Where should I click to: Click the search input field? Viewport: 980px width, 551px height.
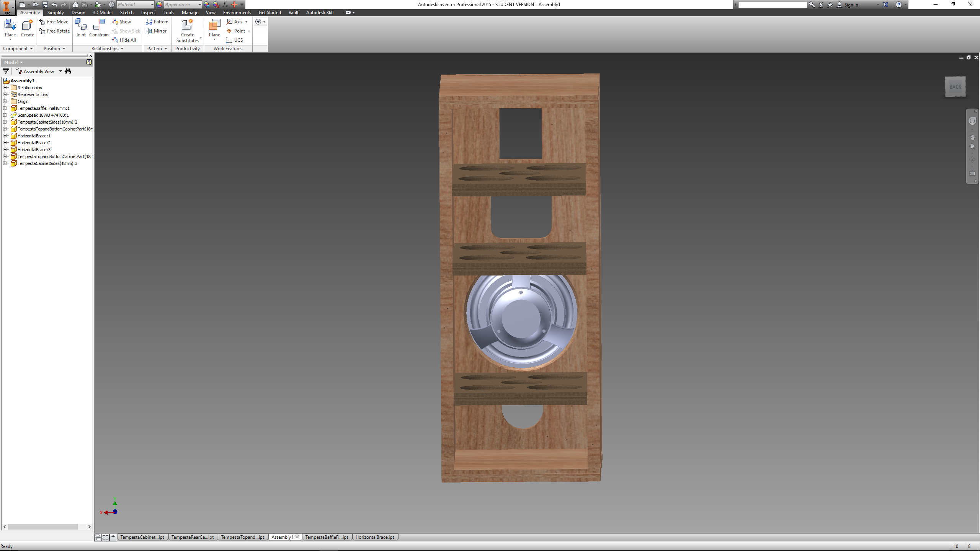(773, 5)
